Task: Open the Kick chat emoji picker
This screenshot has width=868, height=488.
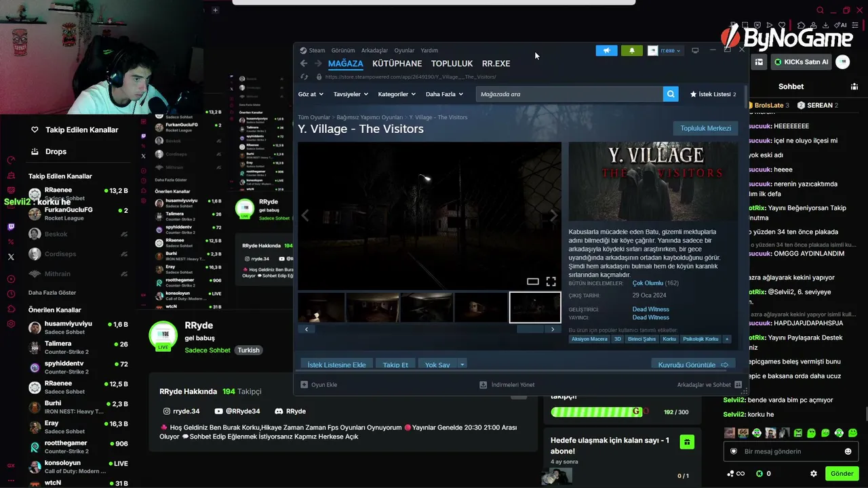Action: pos(848,451)
